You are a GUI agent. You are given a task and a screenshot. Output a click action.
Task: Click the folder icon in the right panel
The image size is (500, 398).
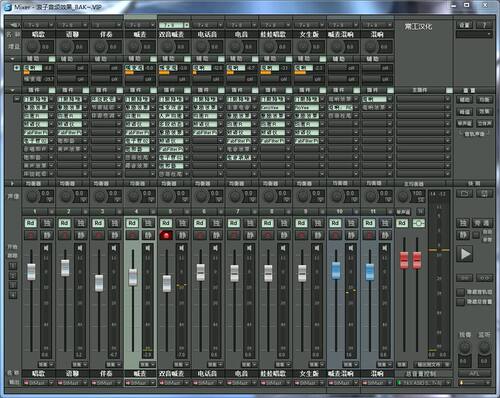tap(464, 193)
